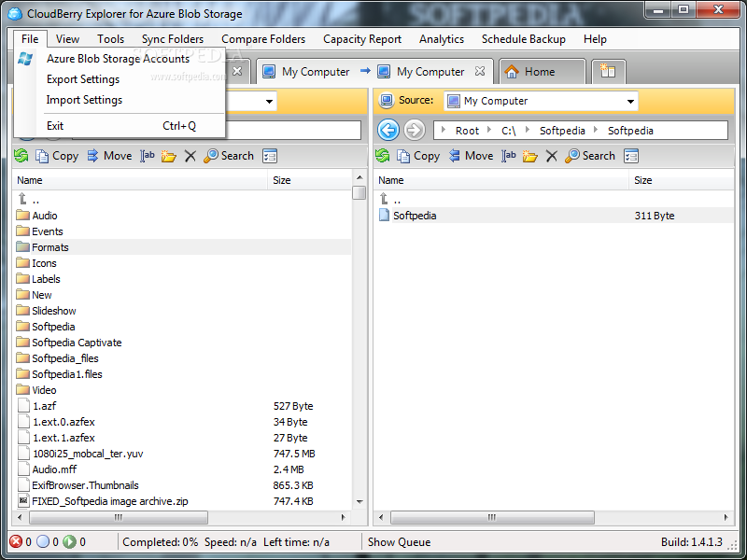Expand breadcrumb arrow before first Softpedia
The height and width of the screenshot is (560, 747).
click(528, 130)
